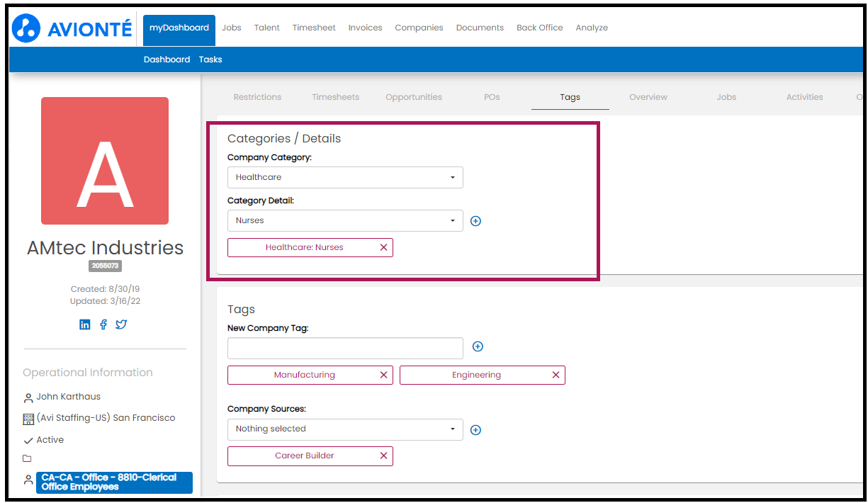Open the Talent menu

point(266,28)
